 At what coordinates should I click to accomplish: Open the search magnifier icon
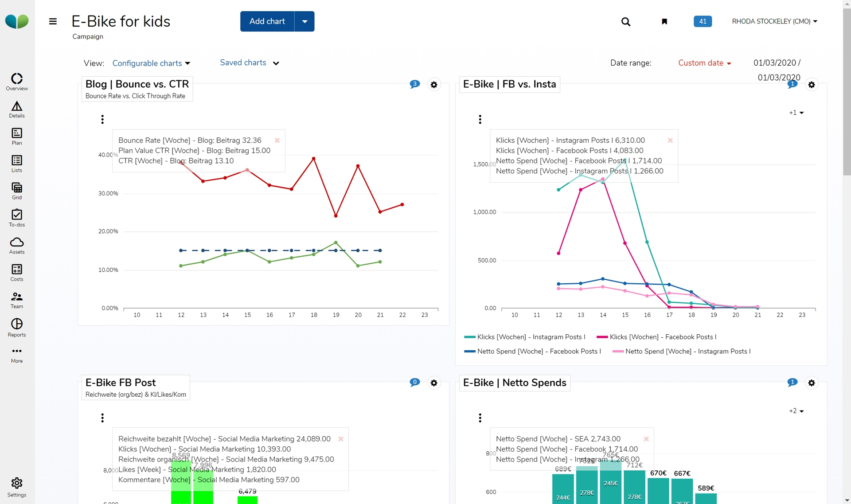click(625, 21)
